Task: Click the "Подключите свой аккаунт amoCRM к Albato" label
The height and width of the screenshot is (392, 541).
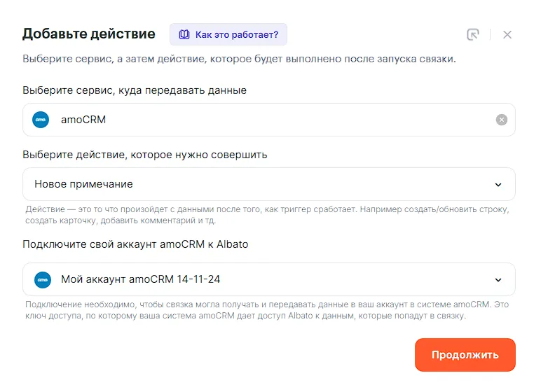Action: tap(135, 244)
